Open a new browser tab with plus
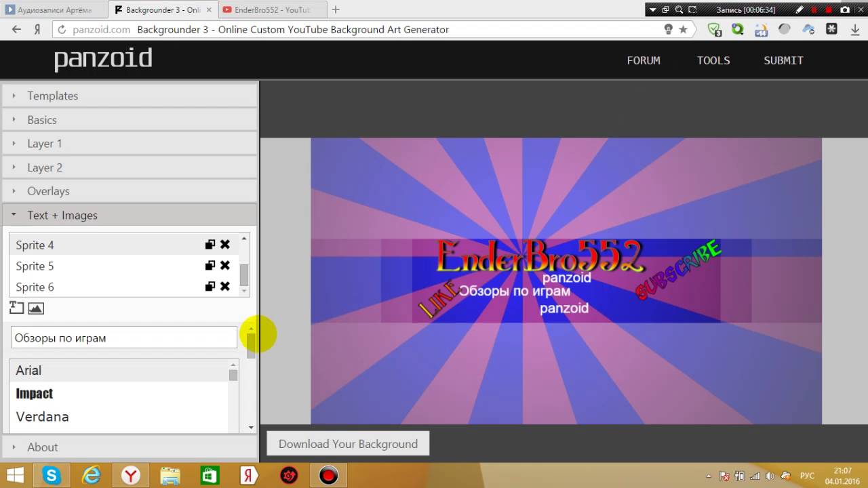 coord(336,9)
